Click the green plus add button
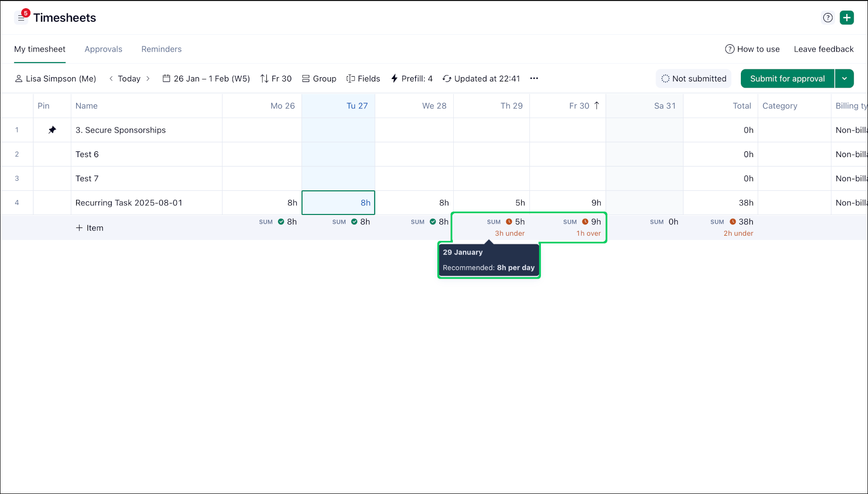The image size is (868, 494). (x=846, y=18)
